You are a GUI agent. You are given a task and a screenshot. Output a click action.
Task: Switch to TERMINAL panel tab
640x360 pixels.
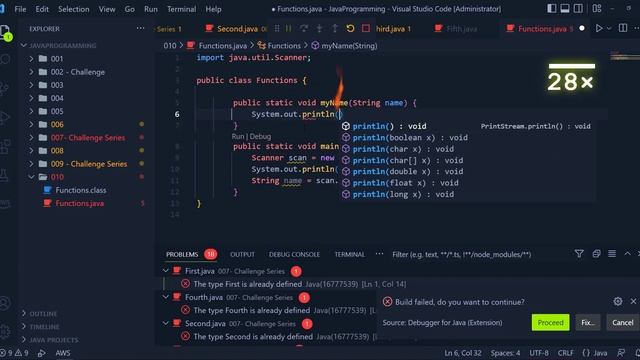pyautogui.click(x=349, y=254)
